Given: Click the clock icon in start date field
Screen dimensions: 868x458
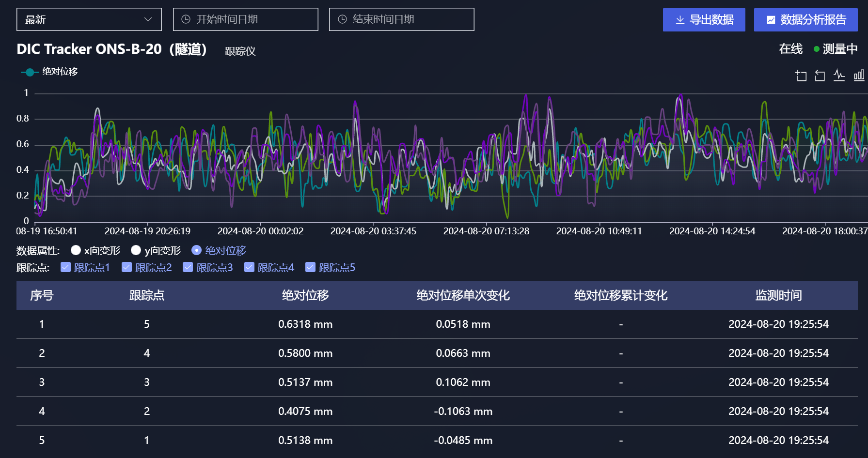Looking at the screenshot, I should [186, 19].
